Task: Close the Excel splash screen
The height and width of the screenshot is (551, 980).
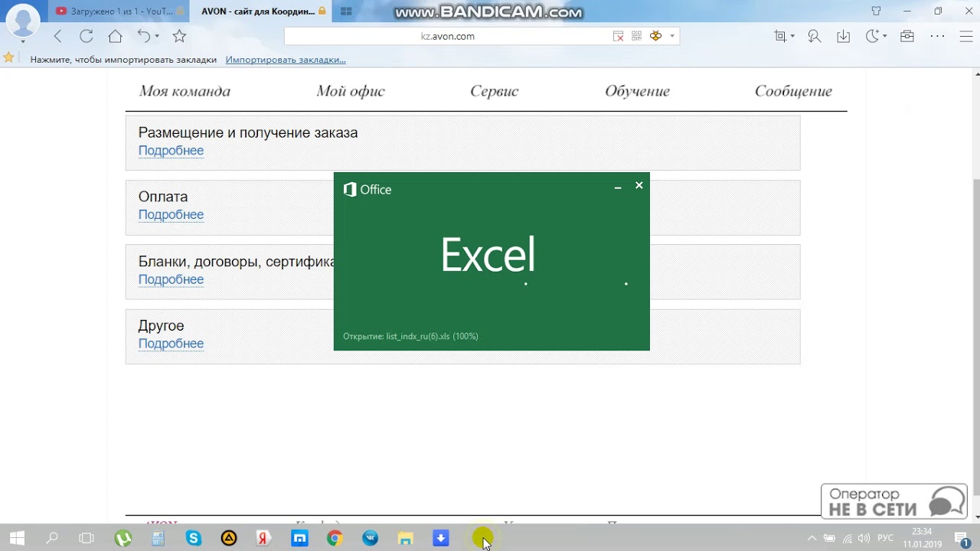Action: click(x=639, y=186)
